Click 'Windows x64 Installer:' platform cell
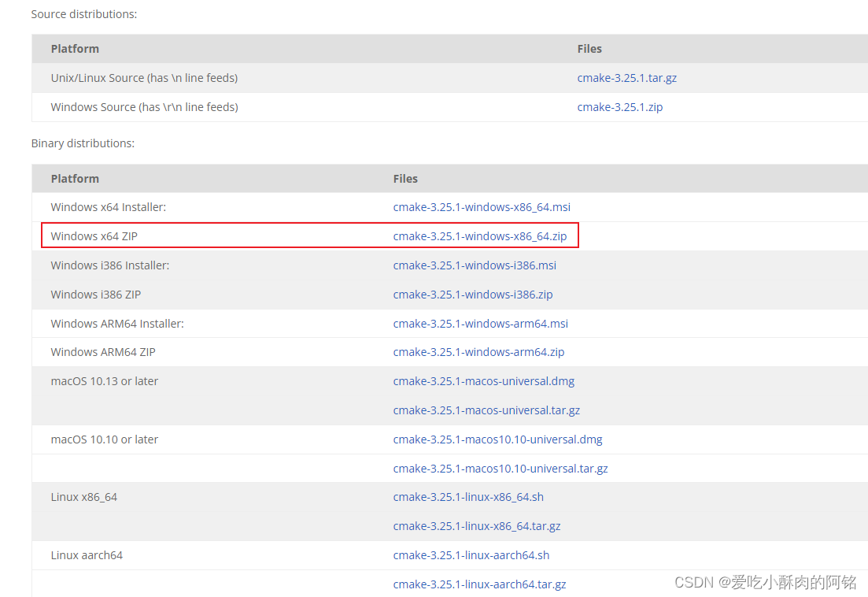 pos(109,207)
